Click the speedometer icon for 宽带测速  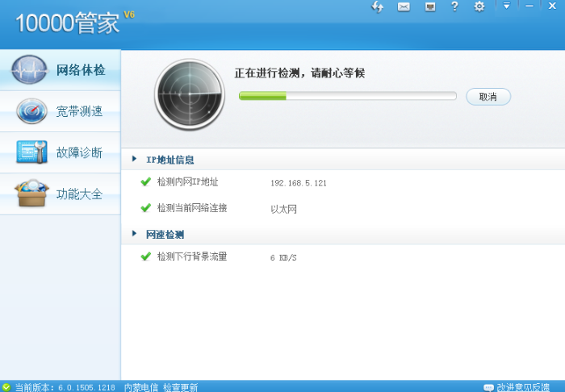tap(31, 111)
